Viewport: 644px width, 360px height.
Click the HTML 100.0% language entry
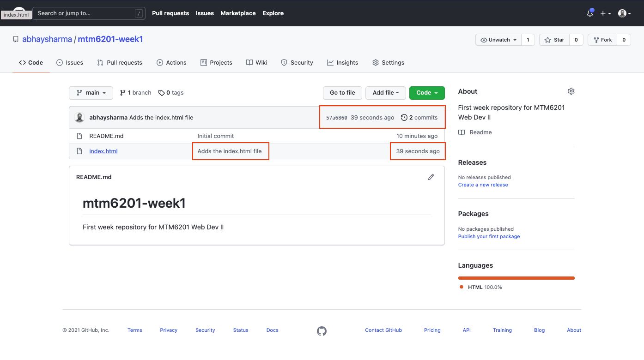481,287
